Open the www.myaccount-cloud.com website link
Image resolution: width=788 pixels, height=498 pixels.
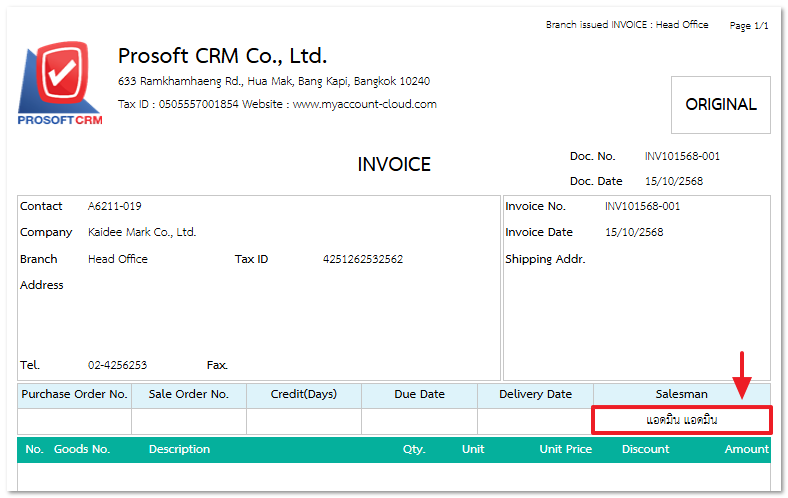coord(364,104)
